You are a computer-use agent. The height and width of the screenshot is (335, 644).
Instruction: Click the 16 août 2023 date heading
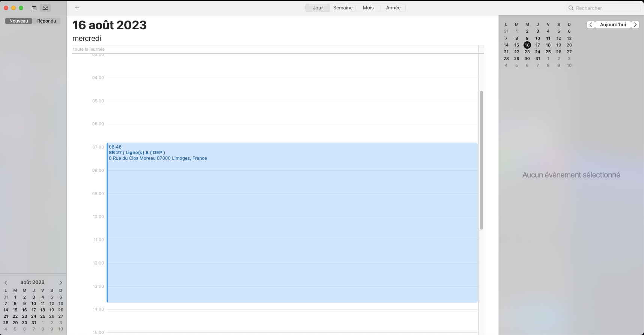coord(110,25)
